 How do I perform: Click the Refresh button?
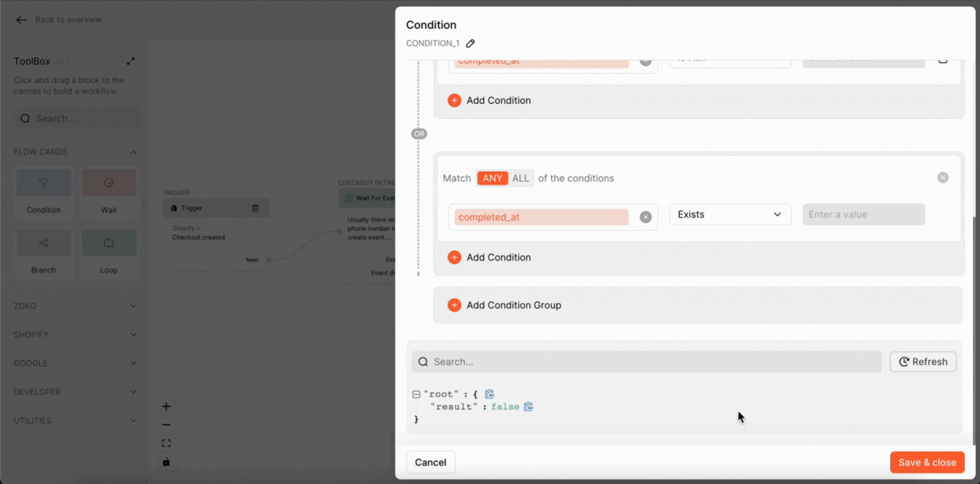[923, 362]
